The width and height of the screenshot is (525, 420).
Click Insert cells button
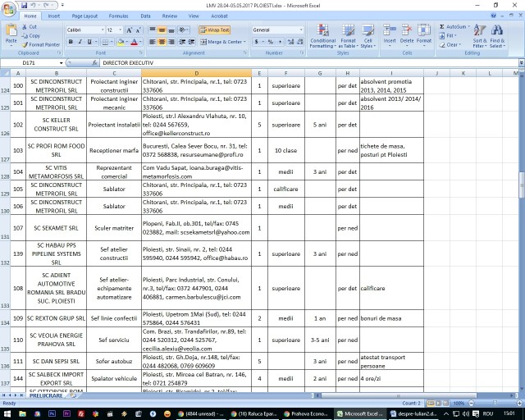pyautogui.click(x=390, y=34)
